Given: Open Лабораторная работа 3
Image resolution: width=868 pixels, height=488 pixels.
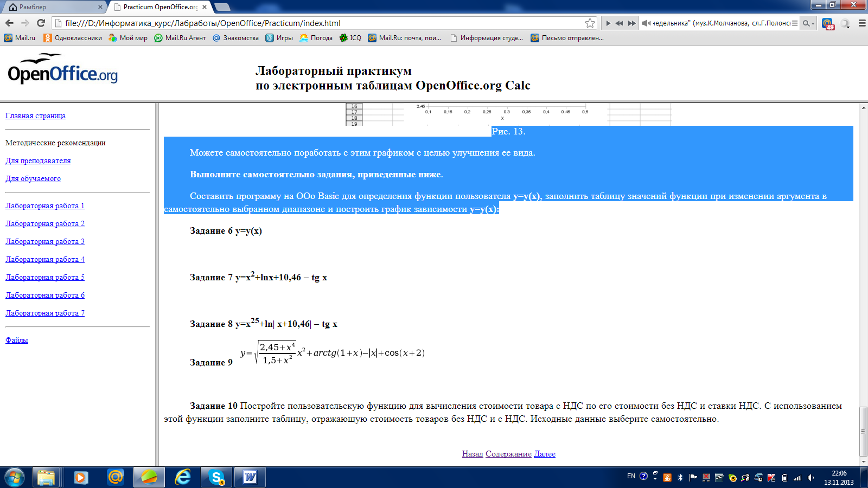Looking at the screenshot, I should 45,241.
